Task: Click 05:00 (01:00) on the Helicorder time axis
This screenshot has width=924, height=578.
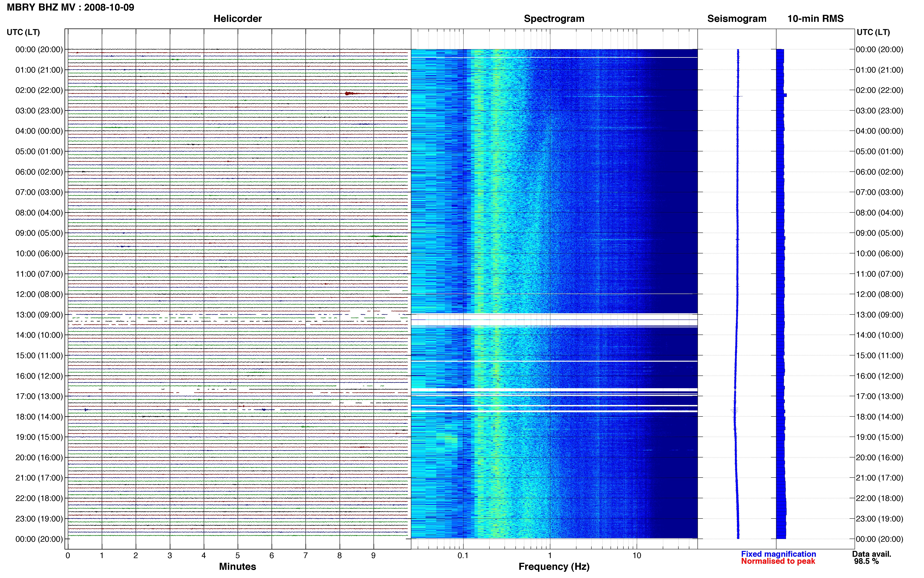Action: tap(39, 151)
